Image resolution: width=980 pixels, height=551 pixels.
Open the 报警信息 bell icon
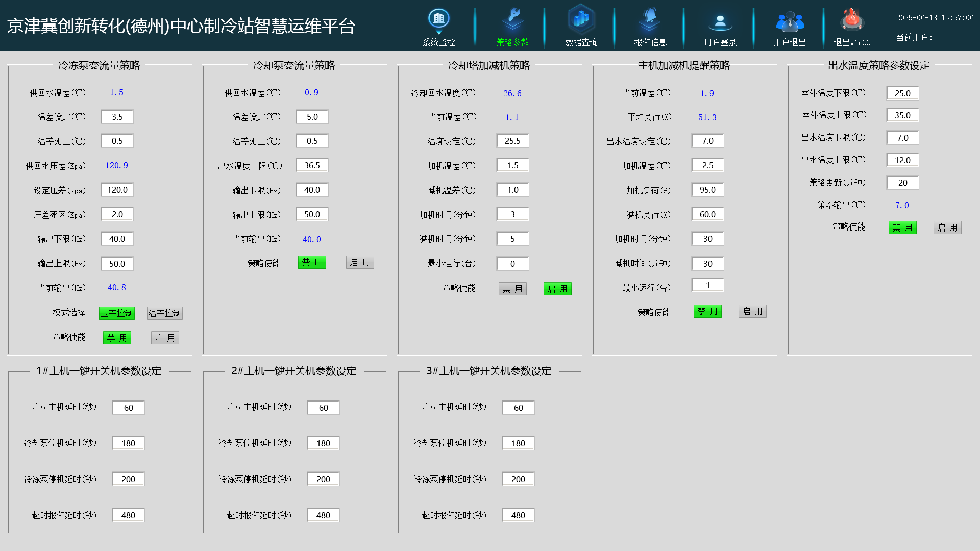click(x=650, y=20)
